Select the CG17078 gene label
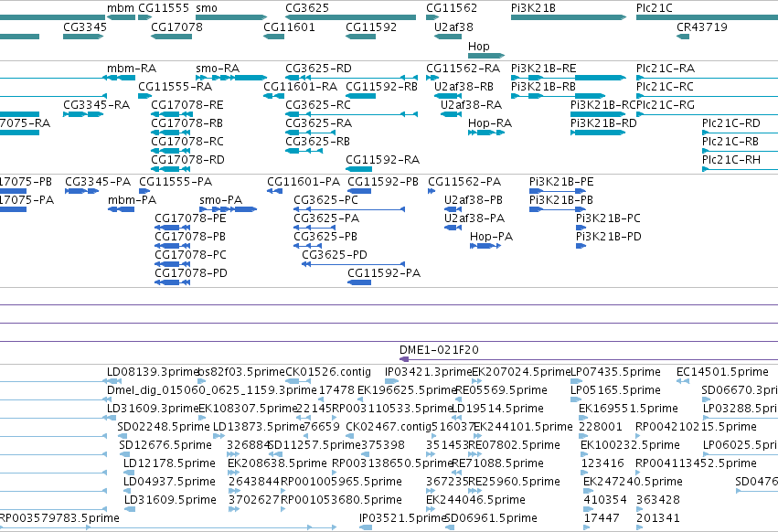The height and width of the screenshot is (532, 778). click(x=176, y=27)
